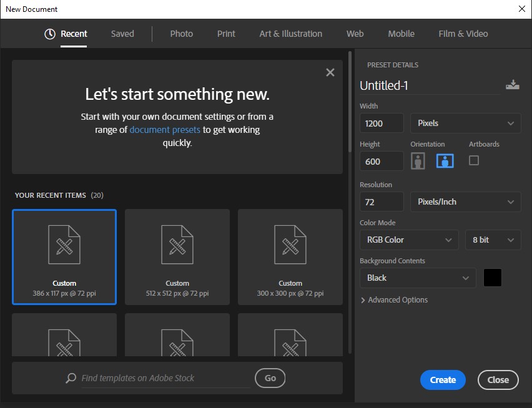Click the Height field showing 600

(x=382, y=161)
